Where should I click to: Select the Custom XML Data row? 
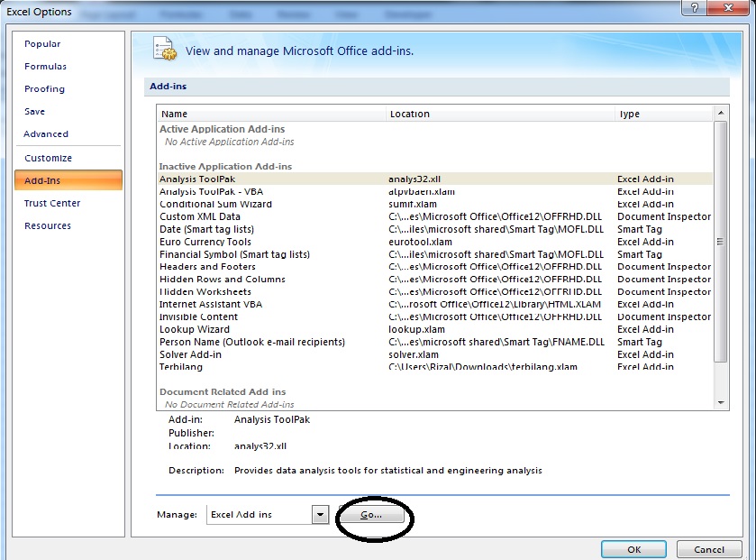click(x=435, y=217)
